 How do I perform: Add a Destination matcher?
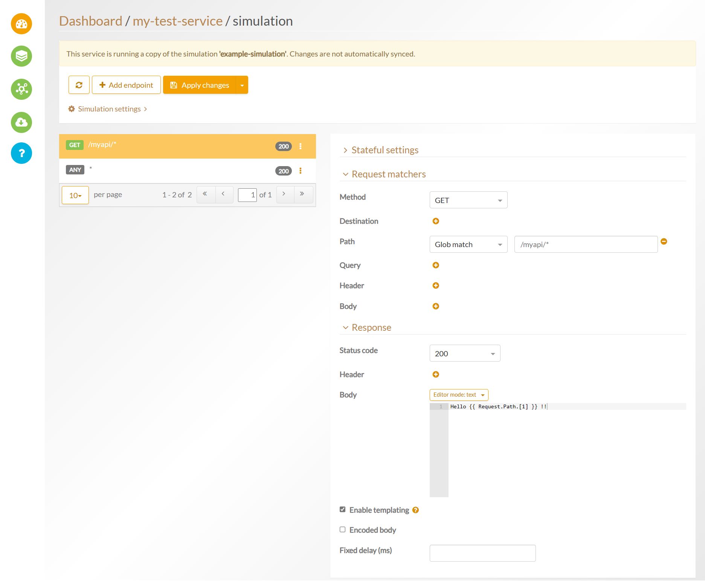[x=436, y=221]
